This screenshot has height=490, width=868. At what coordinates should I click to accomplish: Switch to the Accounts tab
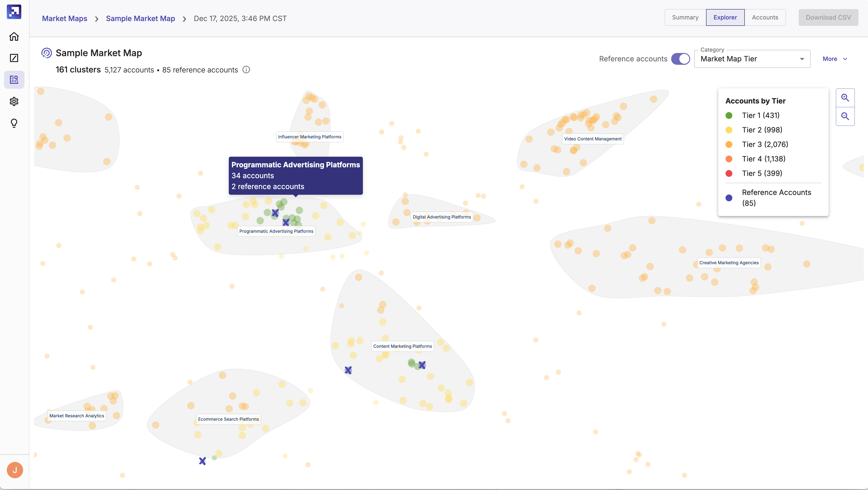(x=765, y=17)
